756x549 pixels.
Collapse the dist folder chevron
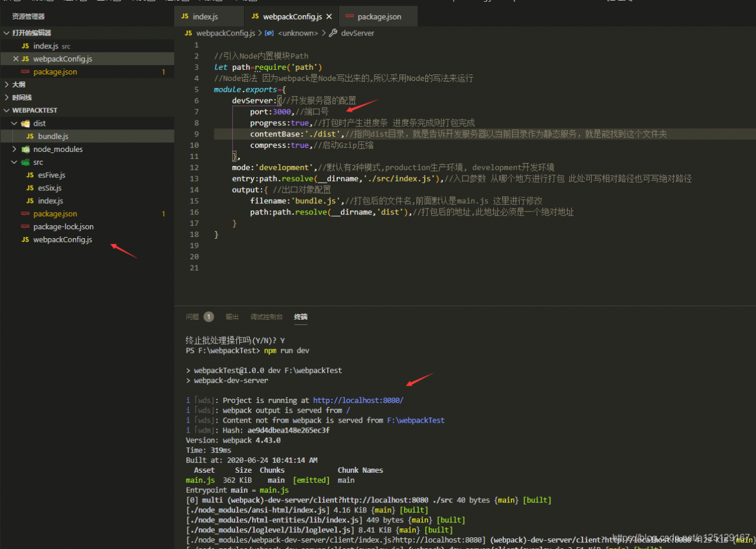[15, 124]
